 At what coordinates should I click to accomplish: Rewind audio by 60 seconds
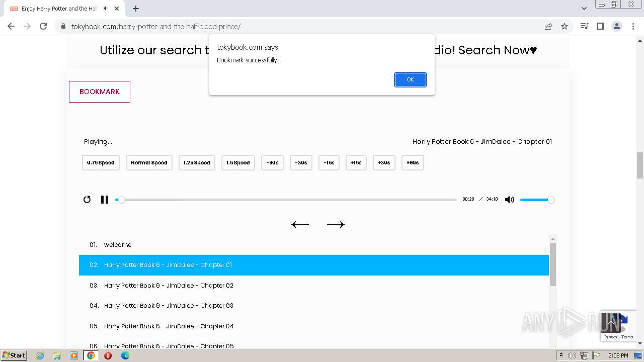pyautogui.click(x=272, y=163)
